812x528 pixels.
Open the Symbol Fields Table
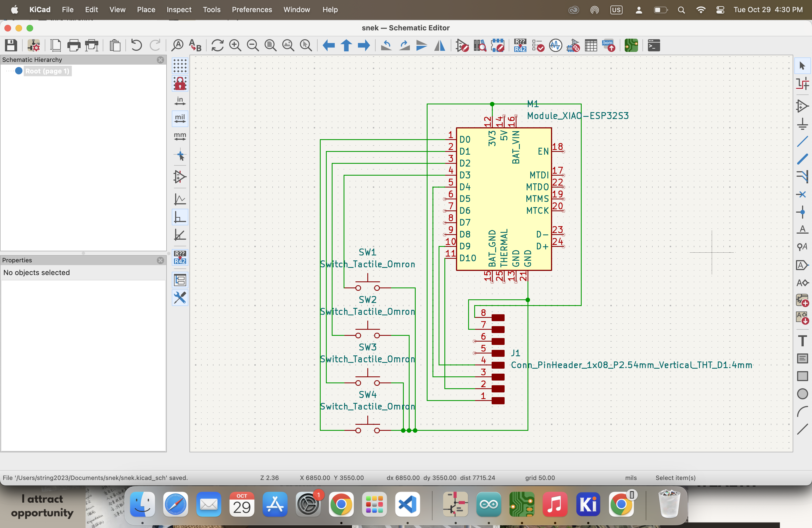[x=591, y=45]
